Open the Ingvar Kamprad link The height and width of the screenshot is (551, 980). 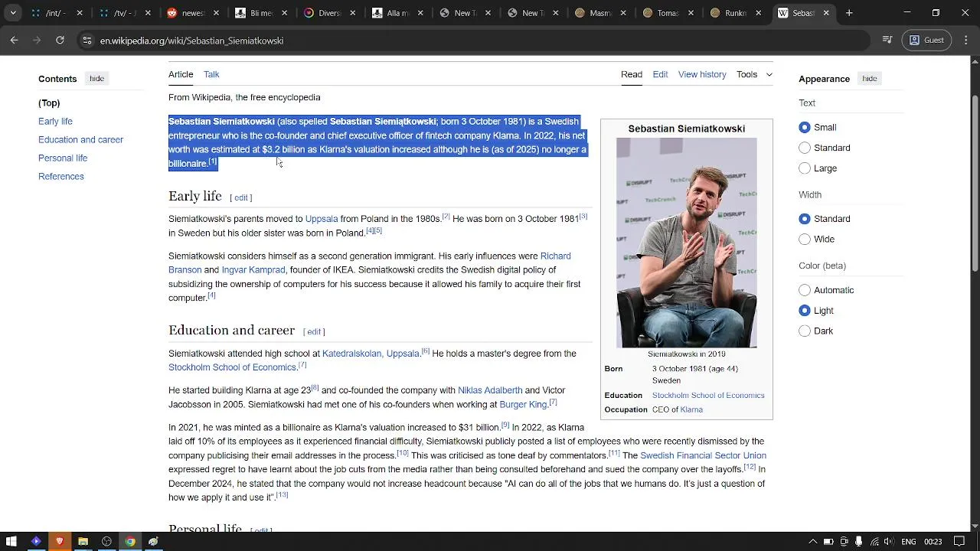[x=253, y=270]
